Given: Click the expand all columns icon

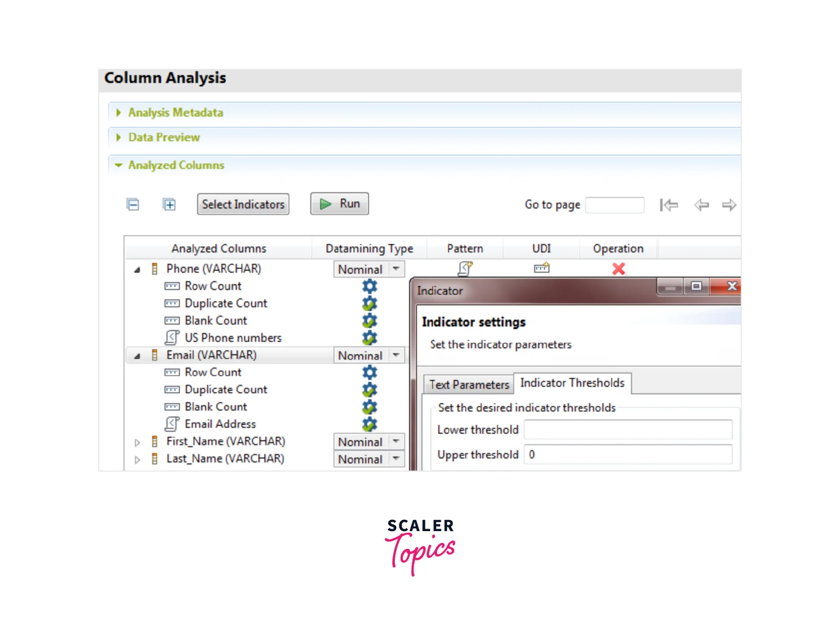Looking at the screenshot, I should (169, 205).
